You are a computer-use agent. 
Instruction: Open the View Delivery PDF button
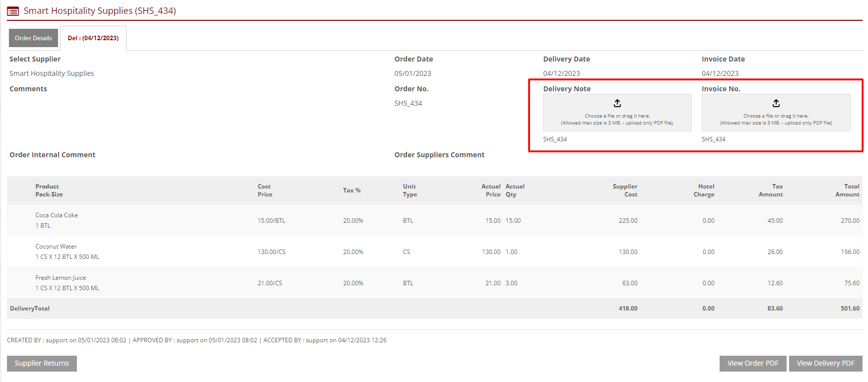[825, 363]
